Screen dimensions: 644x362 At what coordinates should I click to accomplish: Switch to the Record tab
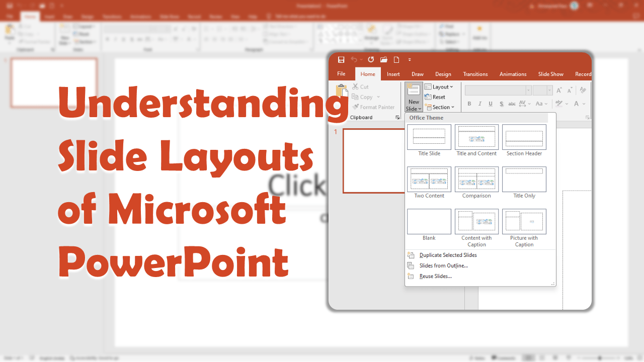point(583,74)
